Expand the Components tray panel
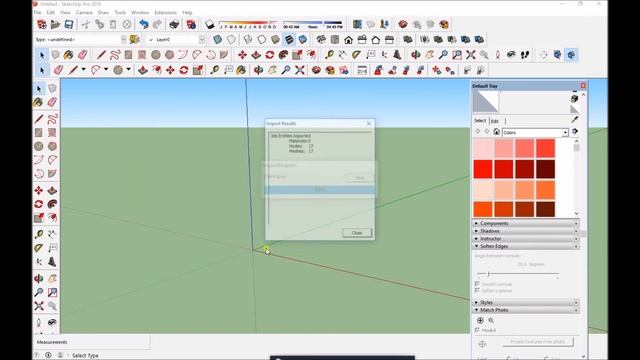 click(525, 223)
